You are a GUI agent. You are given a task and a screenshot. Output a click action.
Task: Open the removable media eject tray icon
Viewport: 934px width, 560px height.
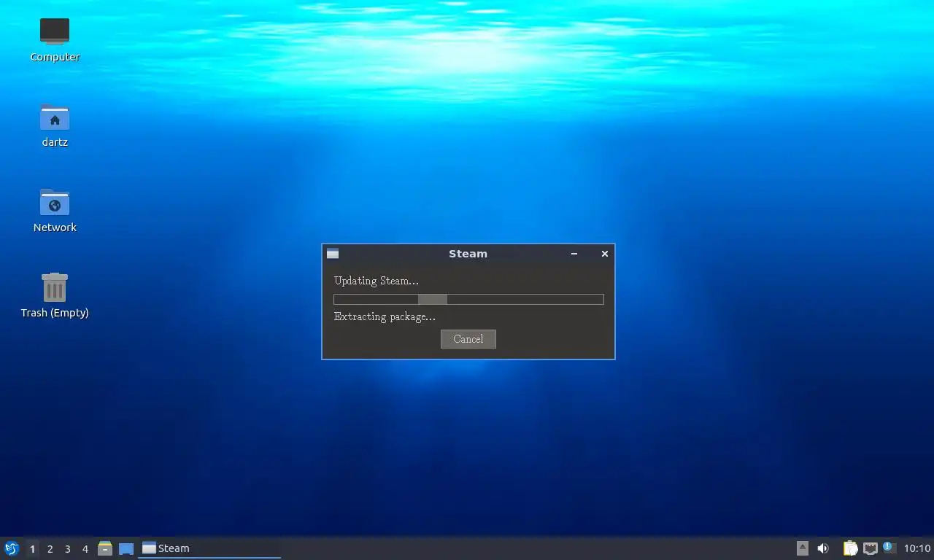[802, 548]
